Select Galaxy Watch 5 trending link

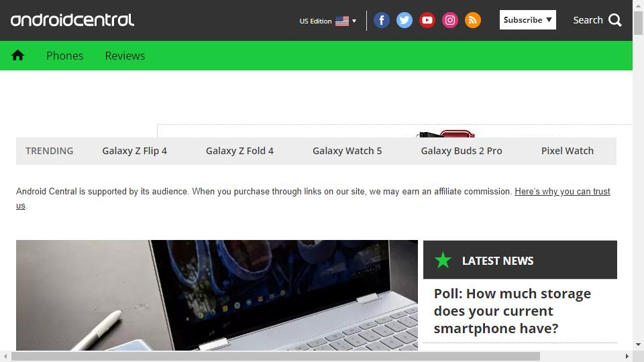347,151
